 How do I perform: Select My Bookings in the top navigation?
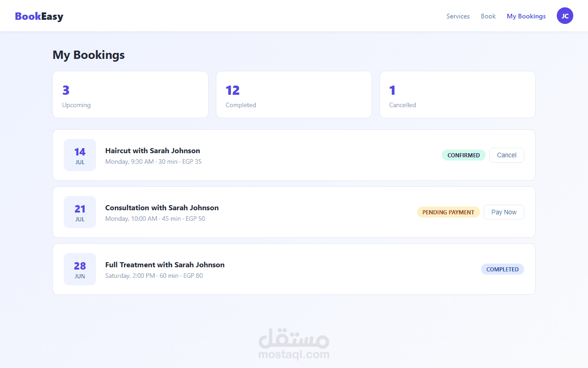click(x=526, y=16)
